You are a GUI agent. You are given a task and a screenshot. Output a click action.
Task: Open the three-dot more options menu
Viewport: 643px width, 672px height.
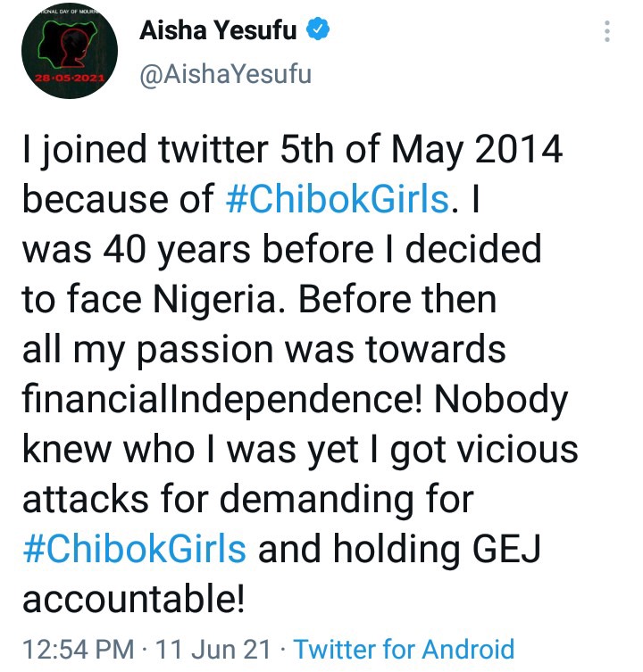tap(606, 31)
